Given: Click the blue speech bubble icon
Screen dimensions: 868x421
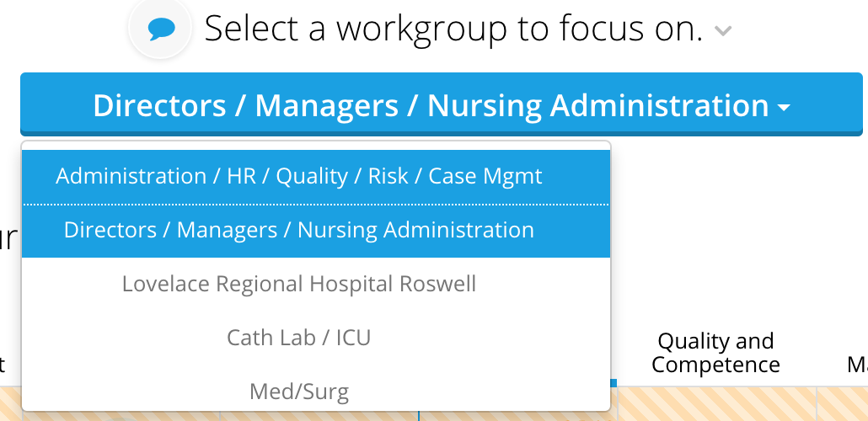Looking at the screenshot, I should tap(162, 29).
